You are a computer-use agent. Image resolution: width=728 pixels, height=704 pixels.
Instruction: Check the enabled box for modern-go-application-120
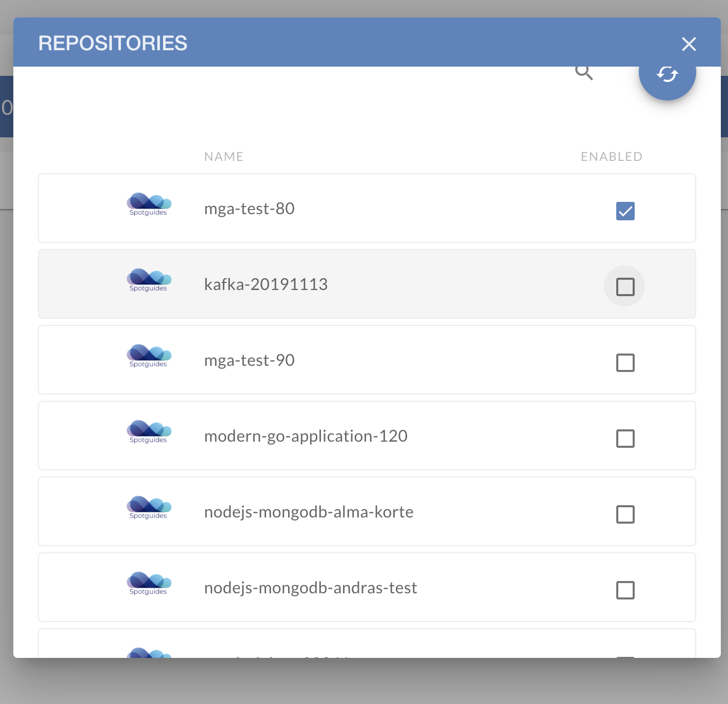625,439
